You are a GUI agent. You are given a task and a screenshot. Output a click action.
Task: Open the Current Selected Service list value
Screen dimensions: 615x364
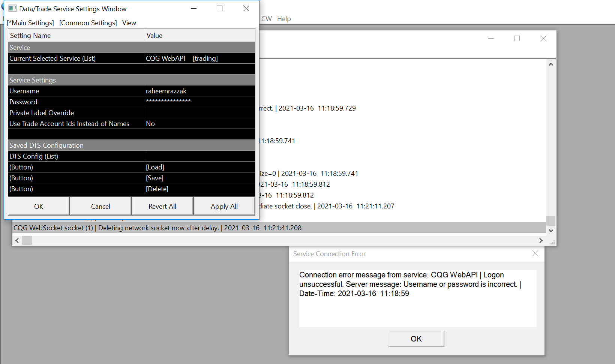(200, 58)
